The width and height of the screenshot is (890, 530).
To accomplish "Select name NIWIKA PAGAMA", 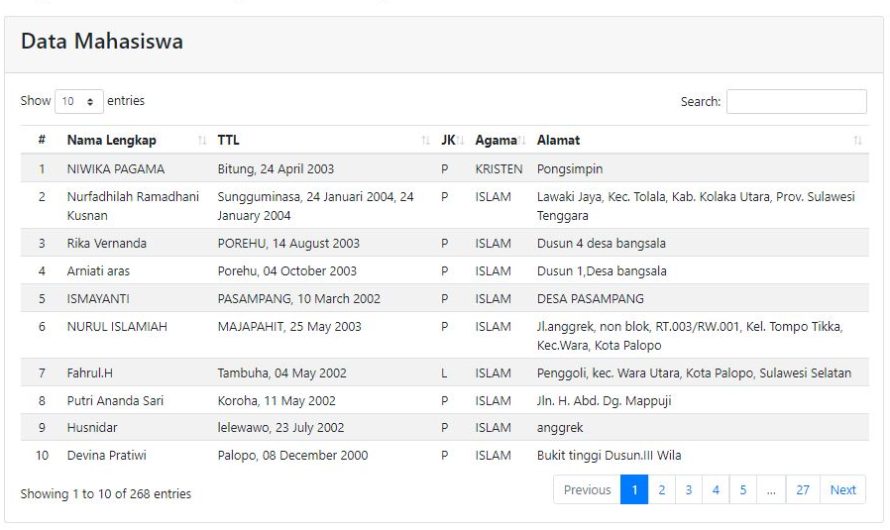I will tap(116, 169).
